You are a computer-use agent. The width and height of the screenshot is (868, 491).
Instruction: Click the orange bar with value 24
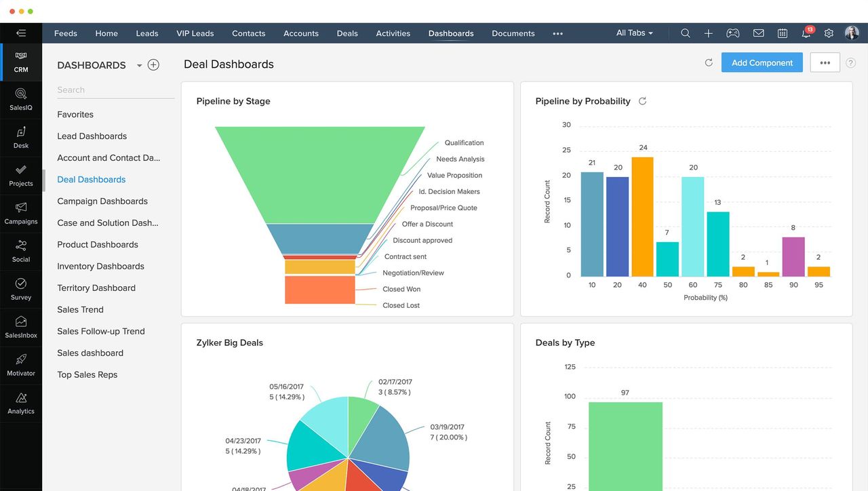point(642,216)
